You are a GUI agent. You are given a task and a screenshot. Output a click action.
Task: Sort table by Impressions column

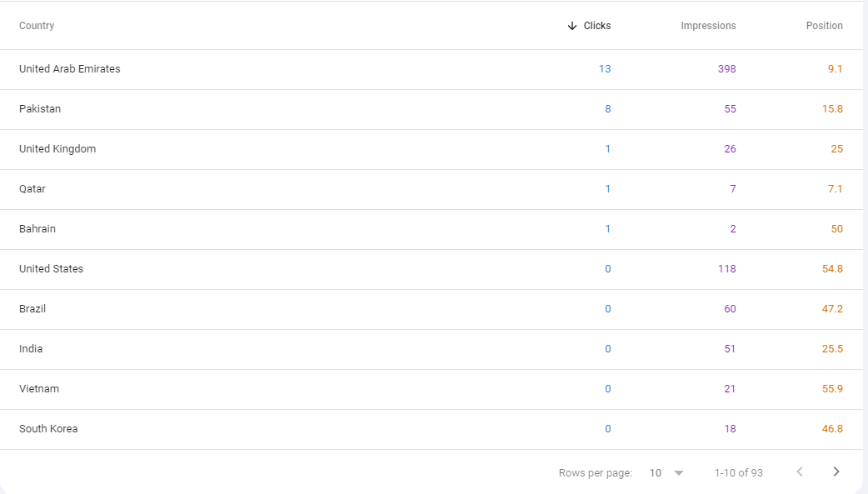708,26
